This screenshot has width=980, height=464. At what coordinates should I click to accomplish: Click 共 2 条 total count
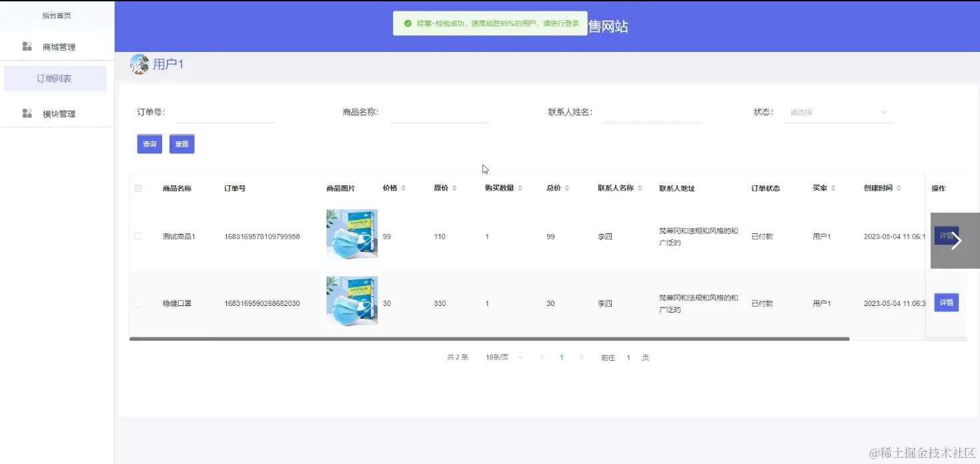458,357
